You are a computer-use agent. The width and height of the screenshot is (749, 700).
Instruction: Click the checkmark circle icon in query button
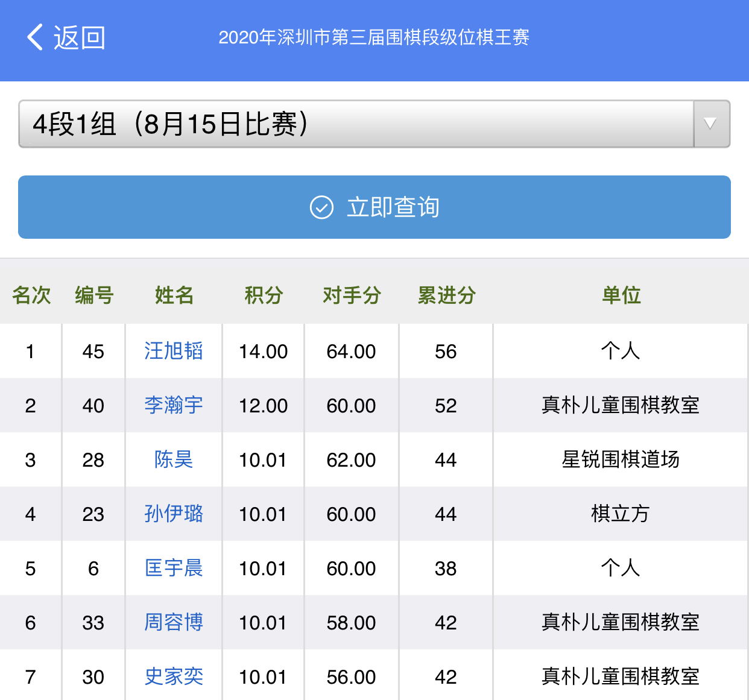pos(321,207)
